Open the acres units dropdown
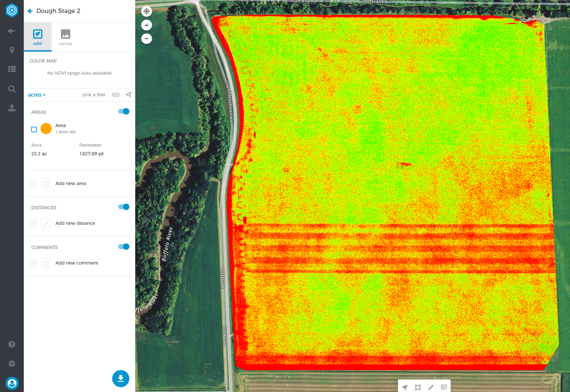This screenshot has width=570, height=392. (x=36, y=95)
